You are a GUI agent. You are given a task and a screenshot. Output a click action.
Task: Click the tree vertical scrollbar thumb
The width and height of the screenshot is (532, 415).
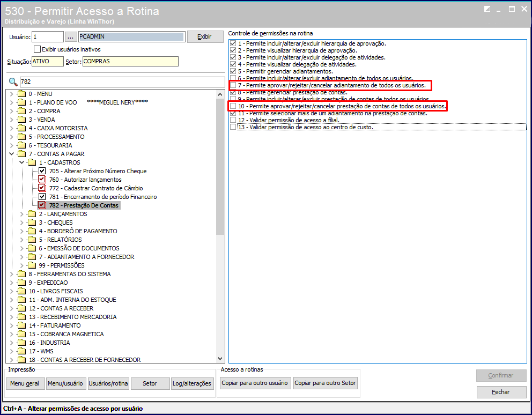click(220, 166)
